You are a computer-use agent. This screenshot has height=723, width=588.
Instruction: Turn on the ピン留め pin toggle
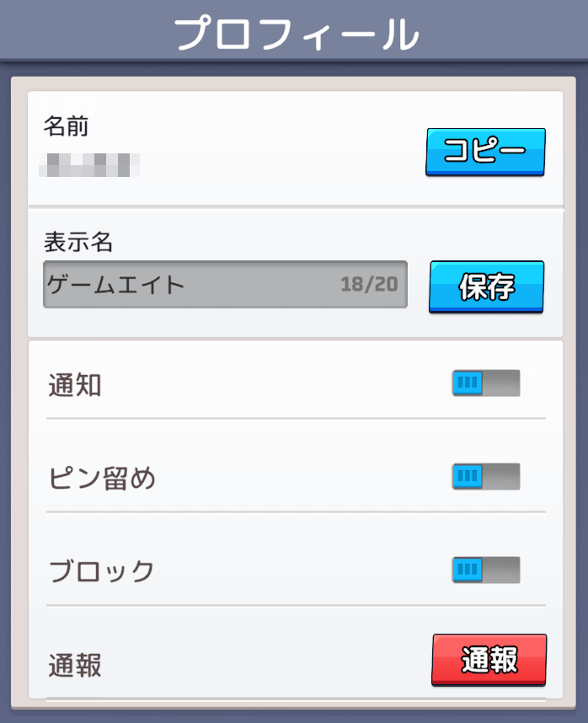tap(484, 476)
